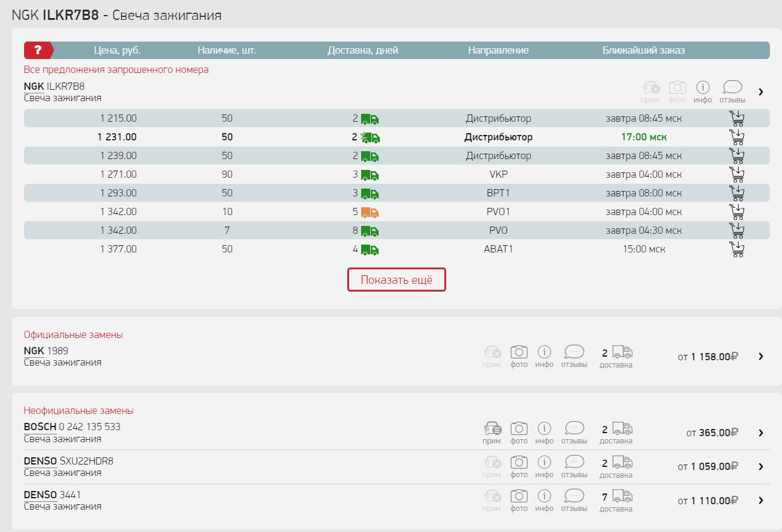This screenshot has width=782, height=532.
Task: Click the 'Показать ещё' button
Action: (x=397, y=280)
